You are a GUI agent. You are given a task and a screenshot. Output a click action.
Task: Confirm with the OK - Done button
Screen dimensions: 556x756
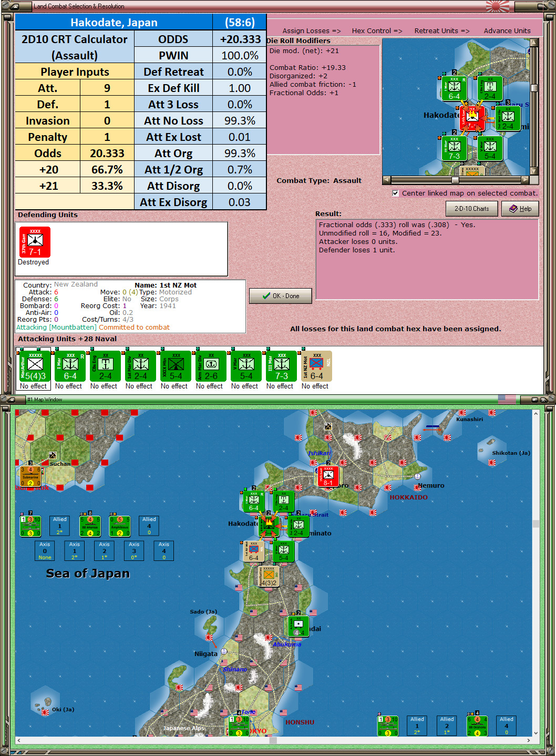point(281,296)
